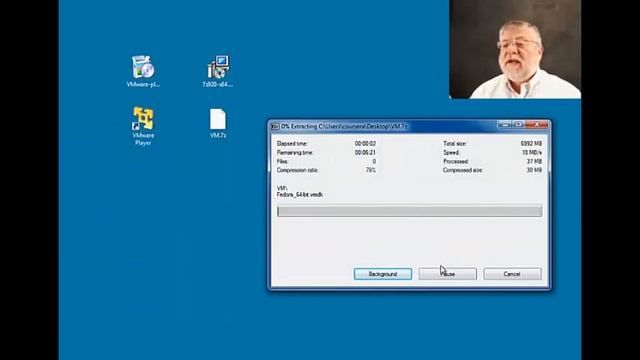640x360 pixels.
Task: Select the 7z920-x64 installer desktop icon
Action: pyautogui.click(x=218, y=71)
